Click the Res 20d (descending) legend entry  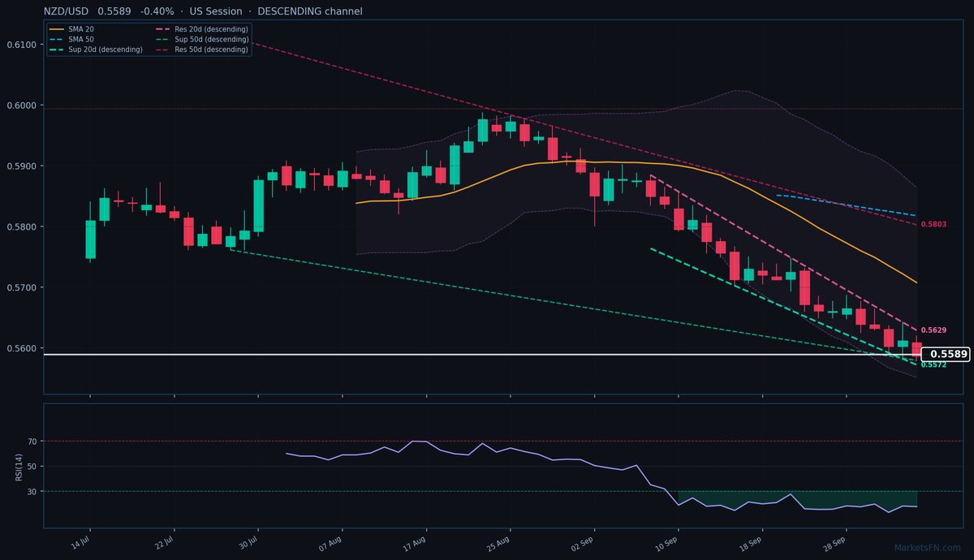click(x=200, y=29)
